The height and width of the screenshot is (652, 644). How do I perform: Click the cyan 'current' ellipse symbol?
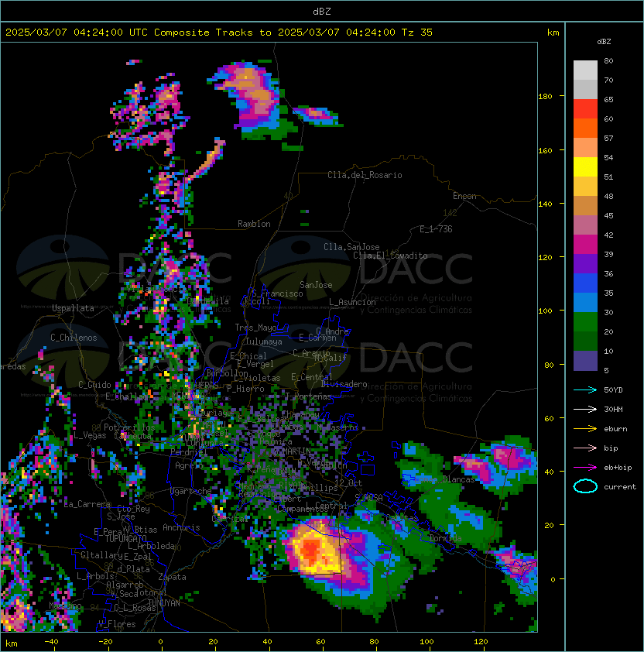tap(585, 486)
